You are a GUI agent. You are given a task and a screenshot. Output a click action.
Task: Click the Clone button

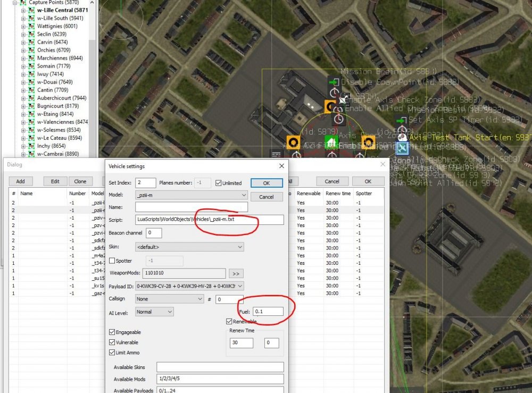[x=80, y=181]
